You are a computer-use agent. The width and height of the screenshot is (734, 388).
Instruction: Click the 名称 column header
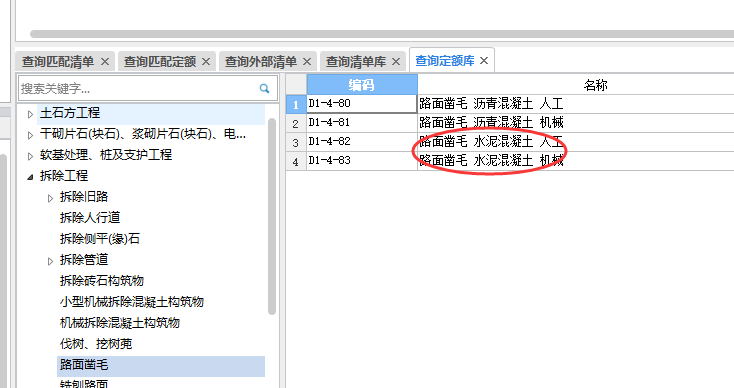pos(595,85)
